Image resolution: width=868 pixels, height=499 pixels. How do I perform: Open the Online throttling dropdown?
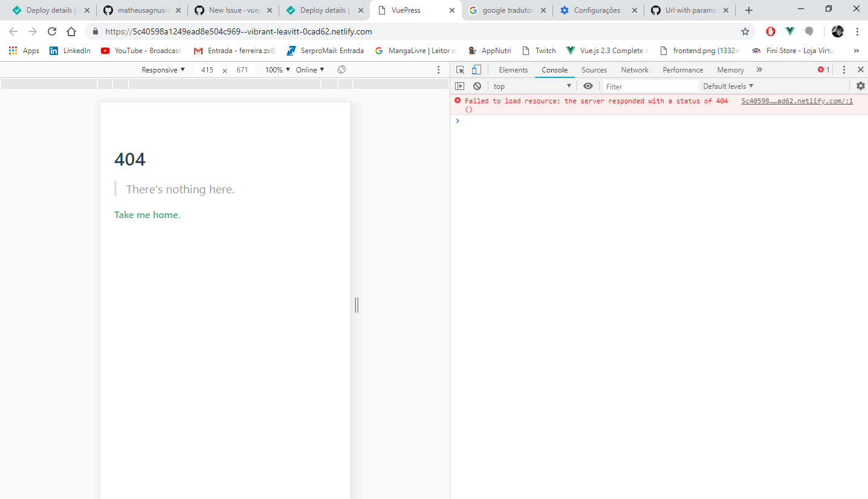click(309, 69)
